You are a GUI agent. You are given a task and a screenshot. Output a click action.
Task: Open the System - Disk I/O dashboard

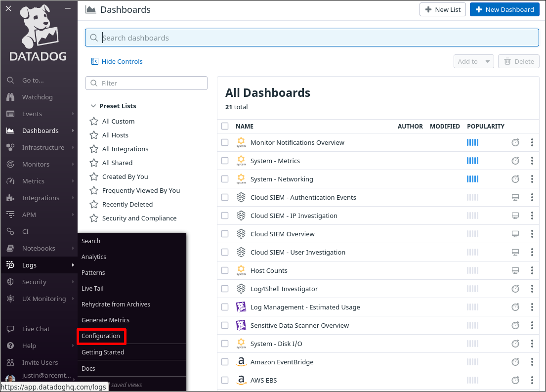coord(276,344)
